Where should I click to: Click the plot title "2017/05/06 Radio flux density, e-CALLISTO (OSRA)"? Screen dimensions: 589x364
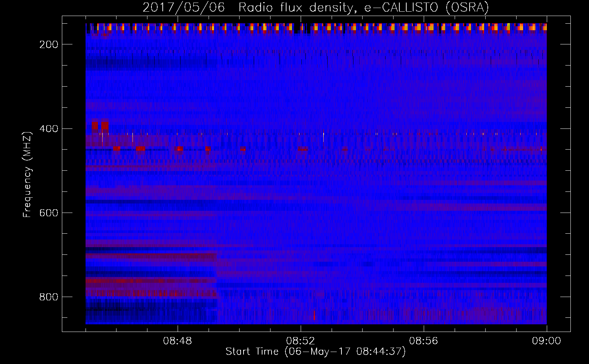tap(316, 7)
